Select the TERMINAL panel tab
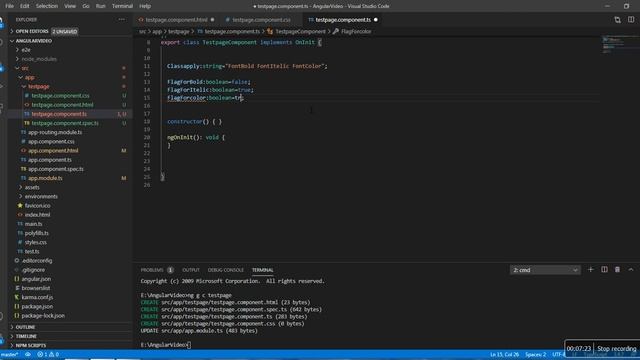Image resolution: width=640 pixels, height=360 pixels. tap(262, 270)
